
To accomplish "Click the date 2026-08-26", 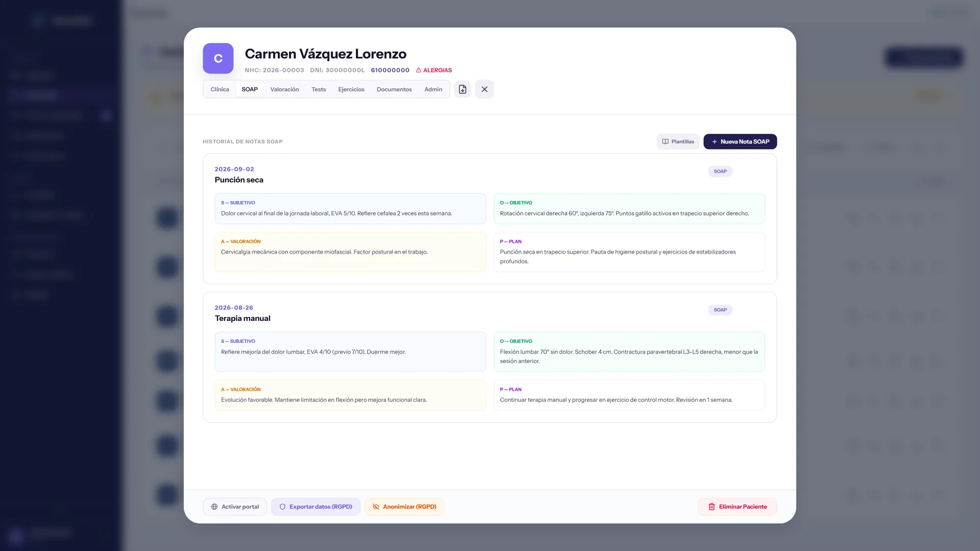I will pos(234,308).
